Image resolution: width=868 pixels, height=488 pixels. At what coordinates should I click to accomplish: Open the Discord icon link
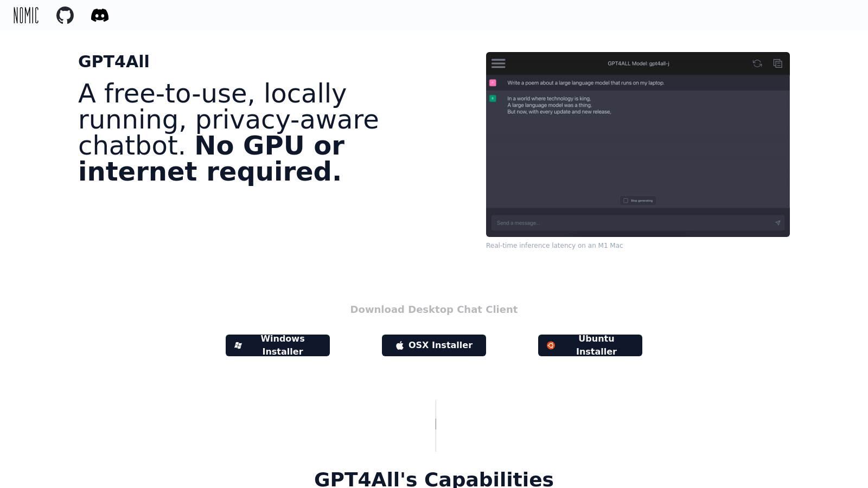[100, 15]
